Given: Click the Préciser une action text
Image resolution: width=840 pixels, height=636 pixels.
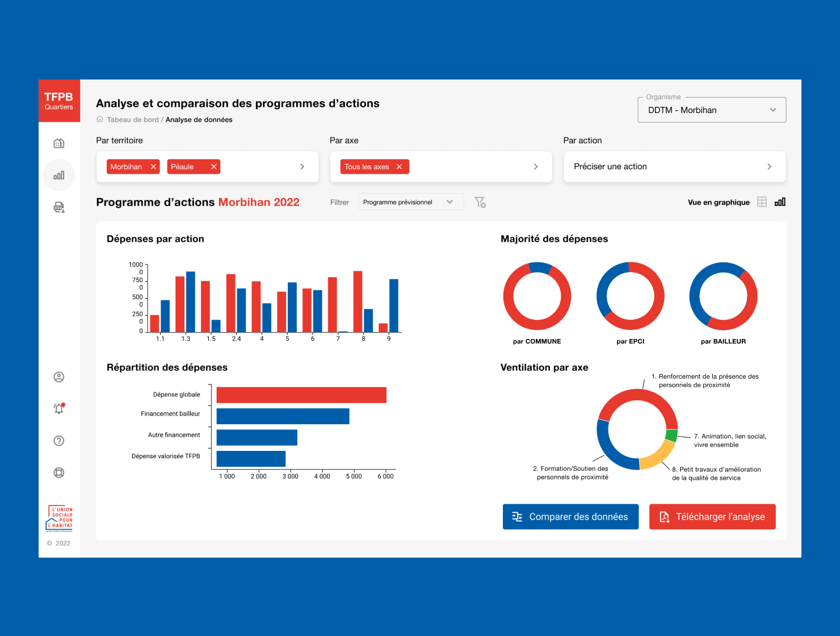Looking at the screenshot, I should tap(610, 166).
